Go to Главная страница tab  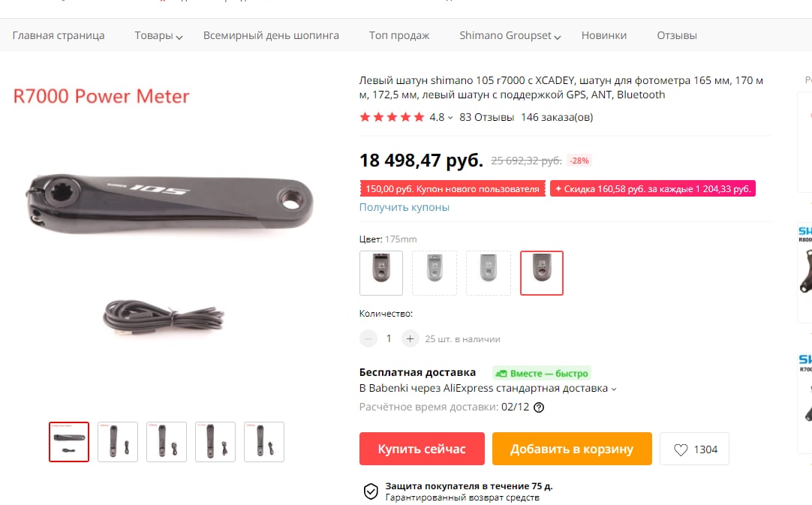pyautogui.click(x=59, y=36)
